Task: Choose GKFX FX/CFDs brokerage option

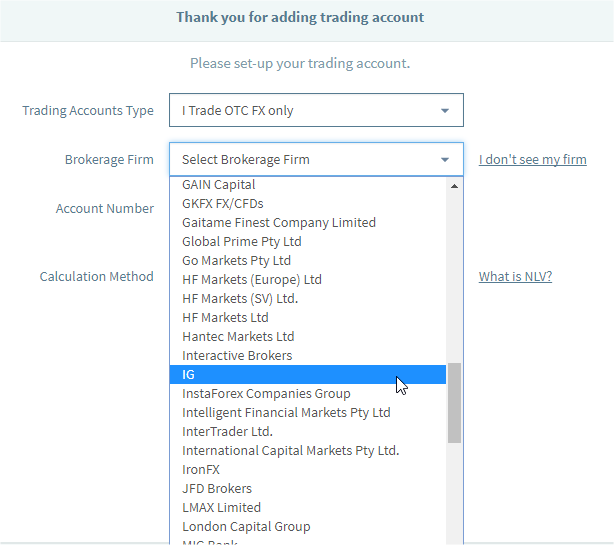Action: click(223, 204)
